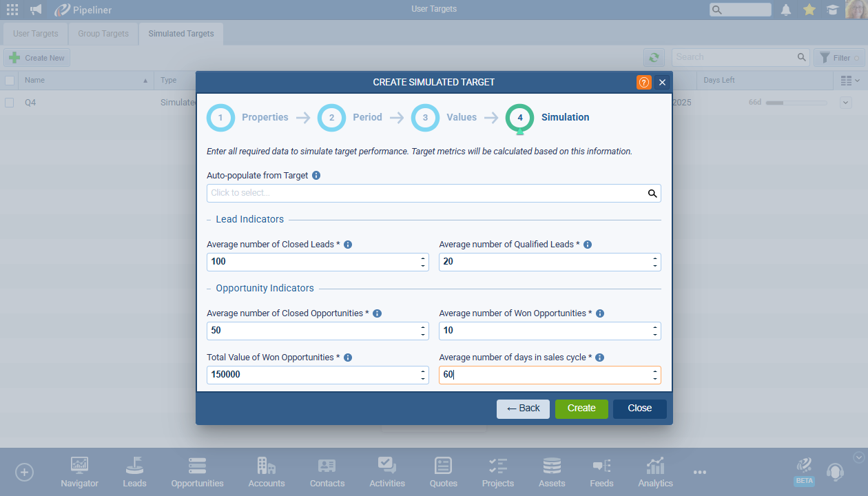Collapse the Opportunity Indicators section

click(210, 289)
